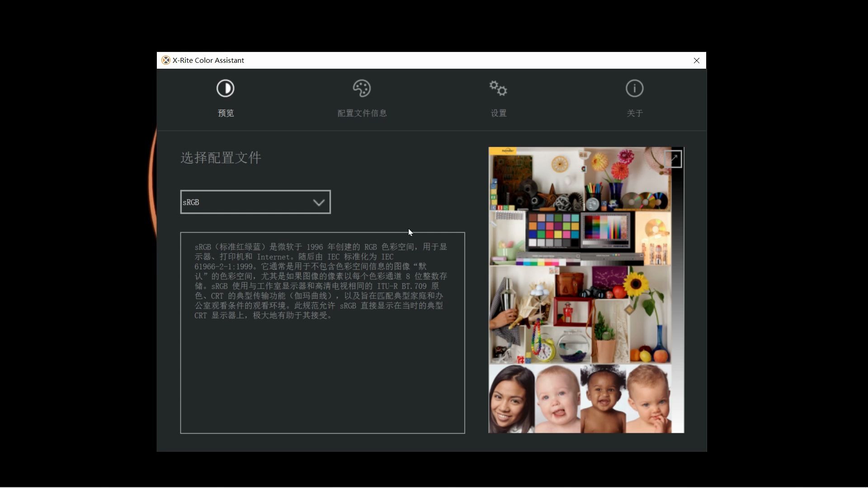The height and width of the screenshot is (488, 868).
Task: Open the sRGB profile dropdown
Action: pos(255,202)
